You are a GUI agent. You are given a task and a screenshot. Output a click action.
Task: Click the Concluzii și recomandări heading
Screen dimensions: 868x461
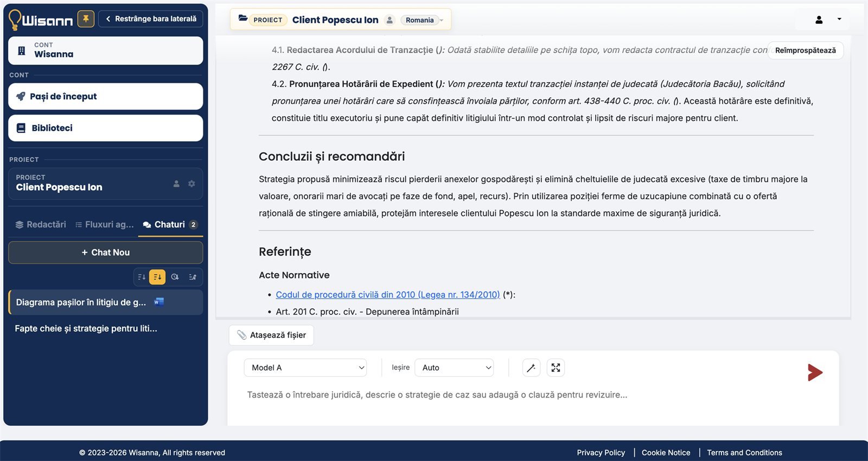point(332,157)
